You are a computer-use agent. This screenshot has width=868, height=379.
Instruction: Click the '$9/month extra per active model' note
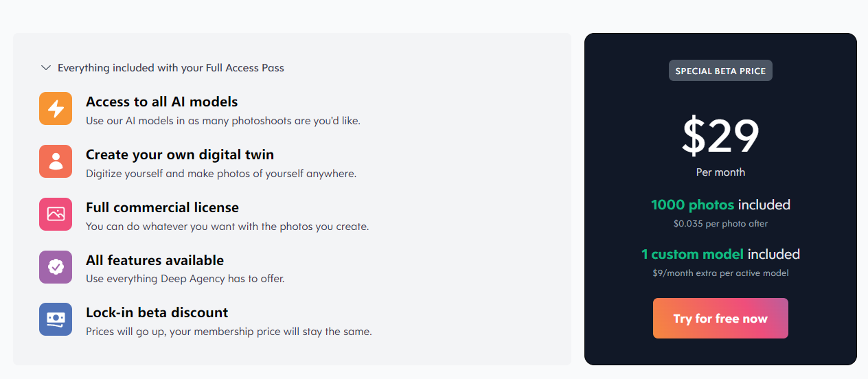click(720, 273)
